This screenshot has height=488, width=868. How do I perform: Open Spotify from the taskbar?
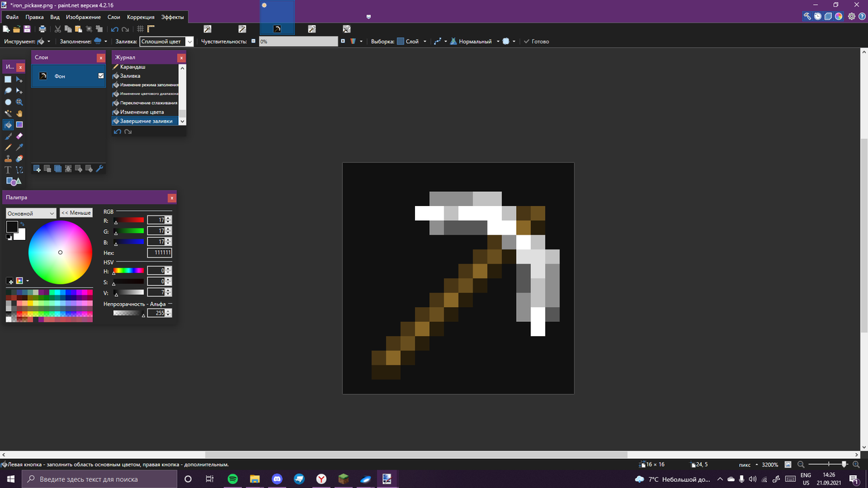(x=233, y=479)
